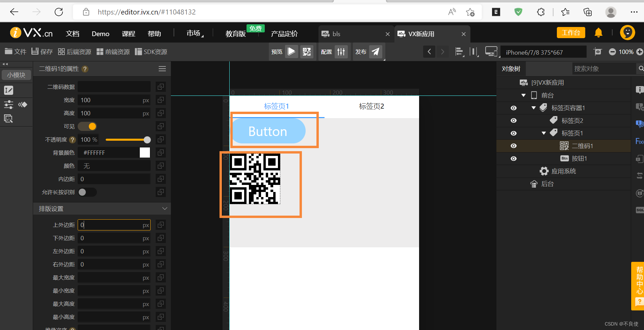Open the 教育版 menu item
This screenshot has width=644, height=330.
pos(236,34)
